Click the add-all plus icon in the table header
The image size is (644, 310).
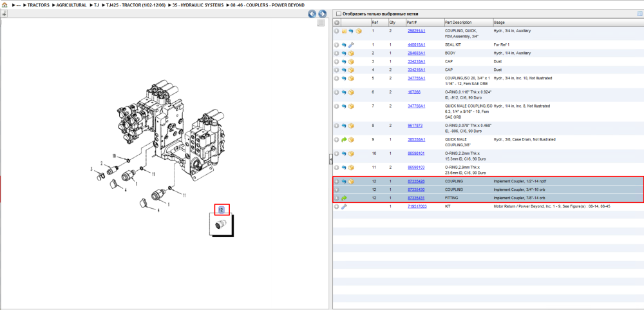pyautogui.click(x=336, y=22)
